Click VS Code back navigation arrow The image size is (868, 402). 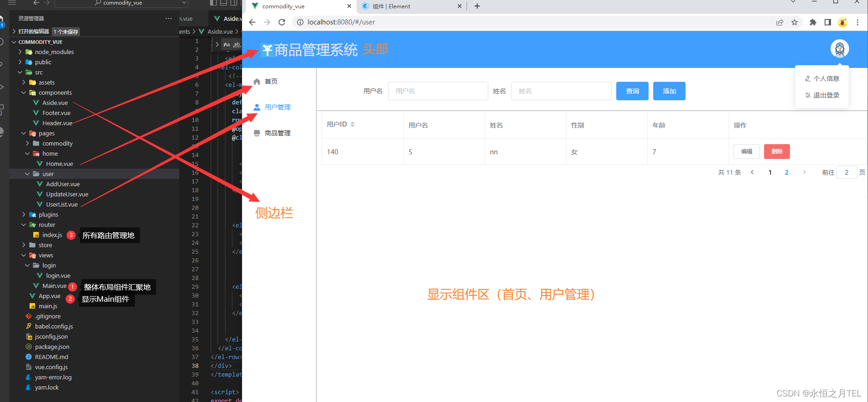(x=36, y=3)
